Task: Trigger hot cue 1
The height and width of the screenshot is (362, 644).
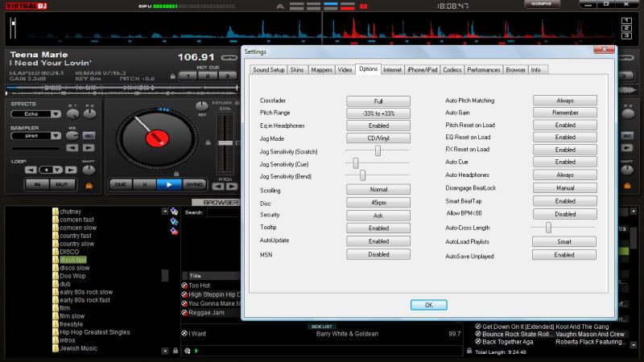Action: [188, 76]
